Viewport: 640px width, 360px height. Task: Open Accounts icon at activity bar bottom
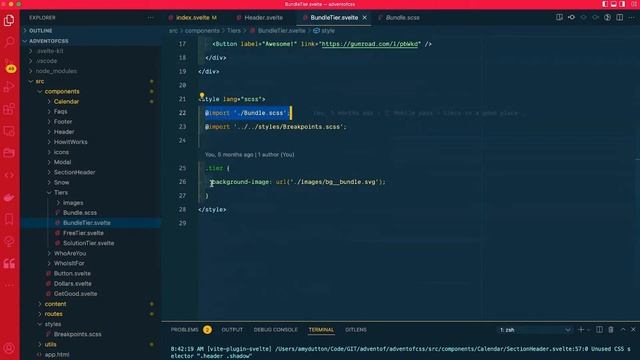click(x=9, y=348)
